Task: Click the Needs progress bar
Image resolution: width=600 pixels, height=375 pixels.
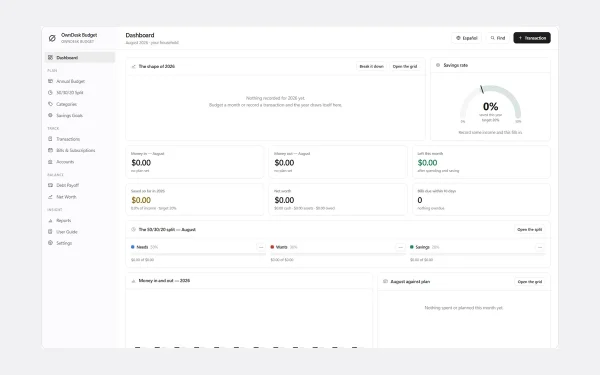Action: (x=198, y=254)
